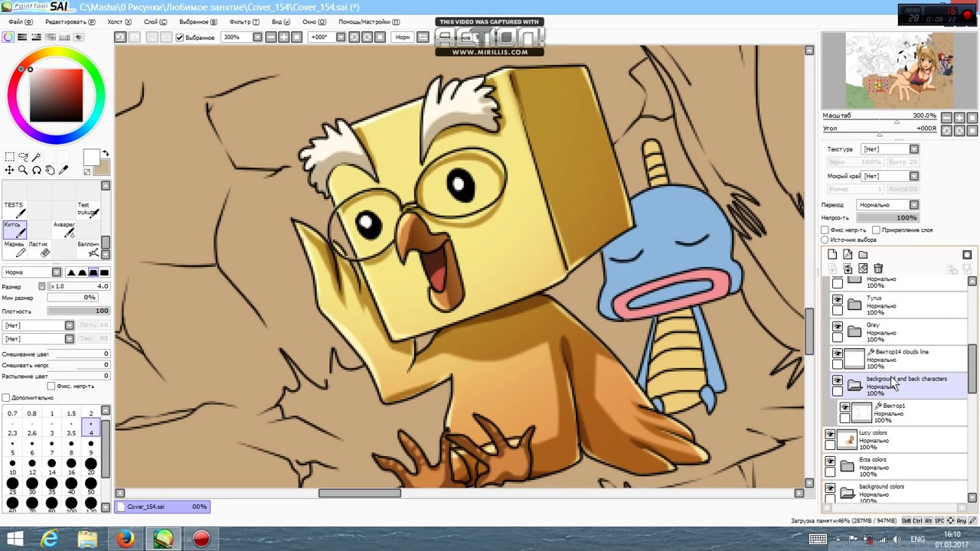
Task: Choose the TESTS brush preset
Action: (x=15, y=210)
